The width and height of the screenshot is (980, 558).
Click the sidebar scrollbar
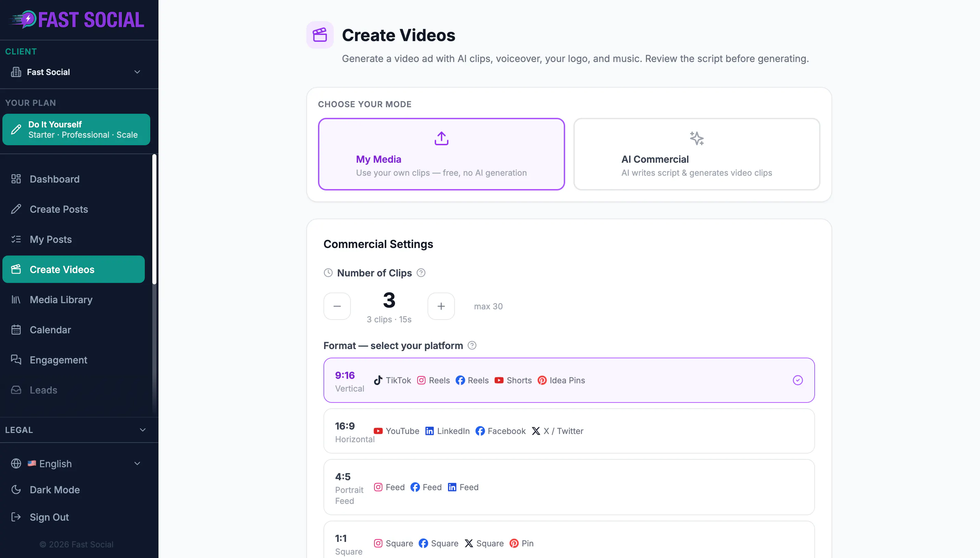click(154, 219)
